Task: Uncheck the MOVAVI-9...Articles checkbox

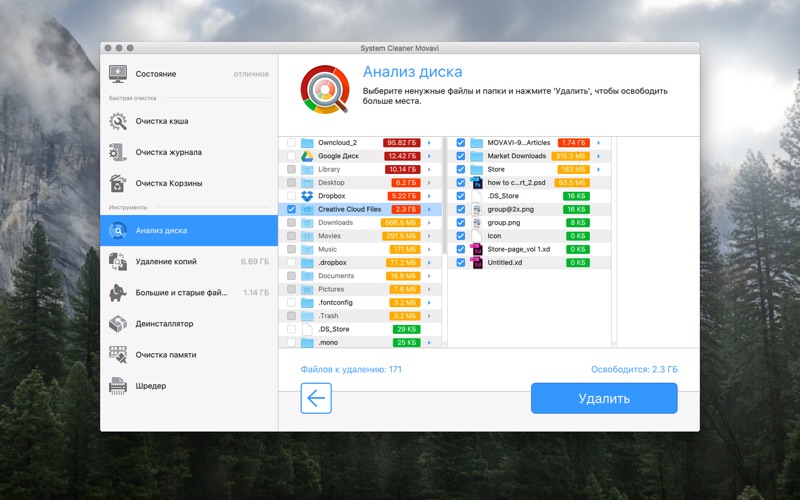Action: (x=461, y=143)
